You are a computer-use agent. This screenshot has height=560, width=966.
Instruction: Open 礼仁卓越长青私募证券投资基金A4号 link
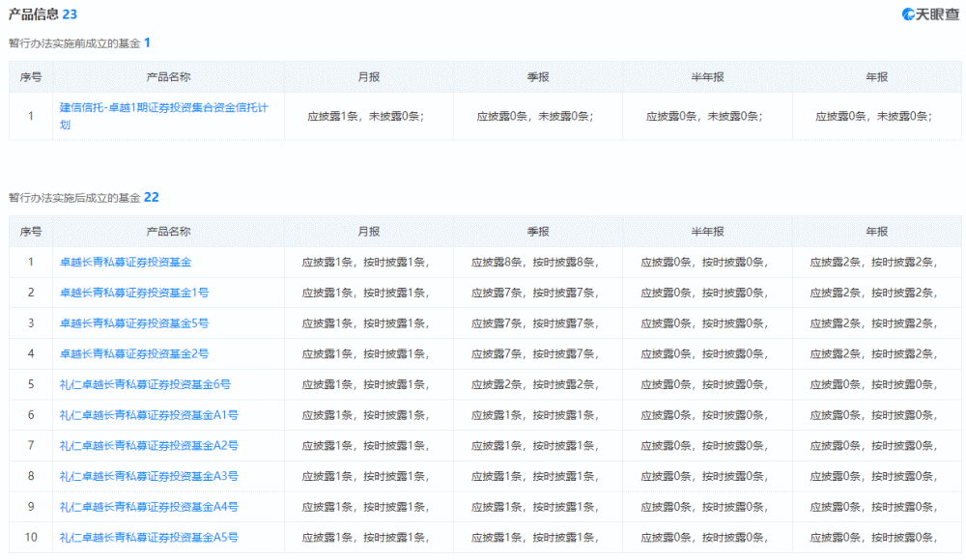coord(149,507)
